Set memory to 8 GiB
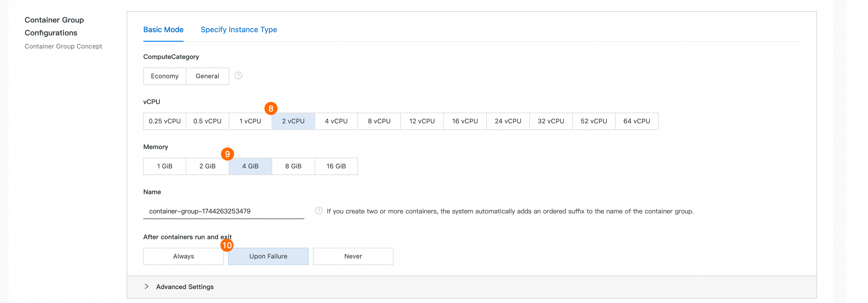The height and width of the screenshot is (303, 868). pyautogui.click(x=293, y=166)
